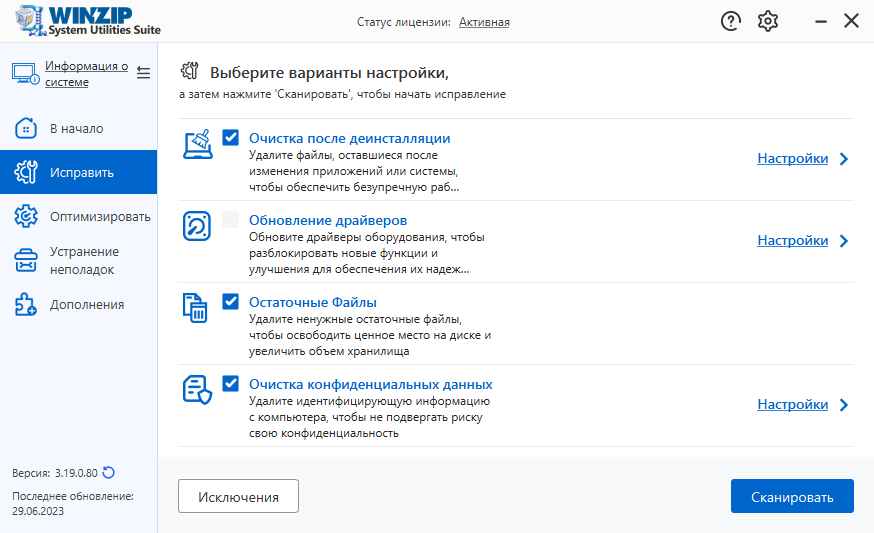Enable the 'Обновление драйверов' checkbox

(x=231, y=220)
